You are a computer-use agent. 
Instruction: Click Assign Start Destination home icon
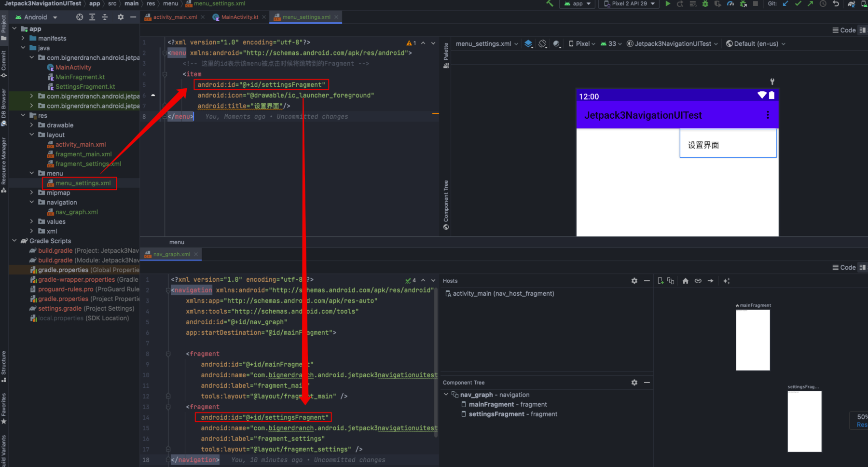tap(686, 281)
